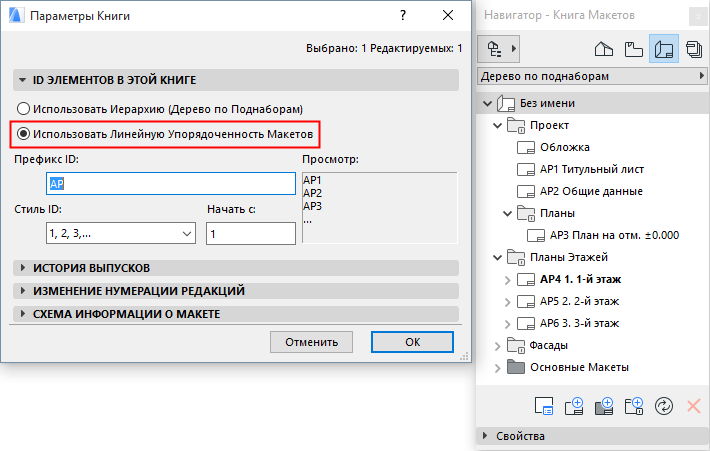Expand Фасады subset chevron
This screenshot has height=451, width=710.
coord(498,346)
